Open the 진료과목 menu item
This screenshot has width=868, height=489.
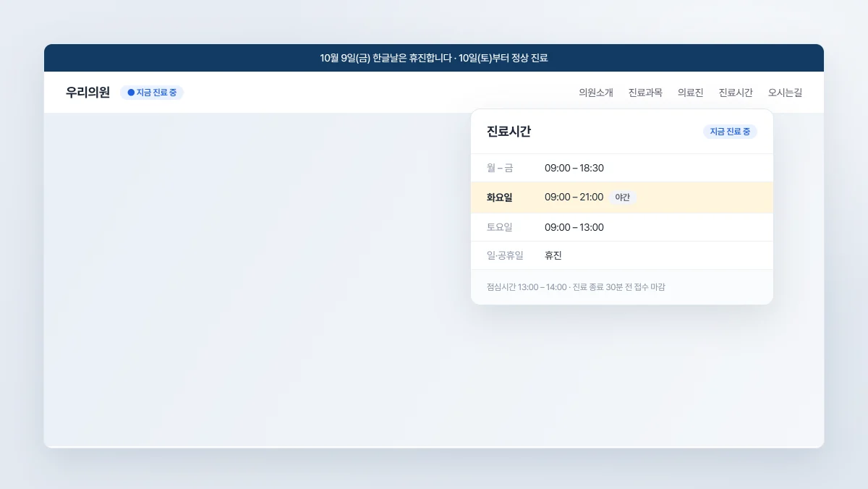coord(645,93)
